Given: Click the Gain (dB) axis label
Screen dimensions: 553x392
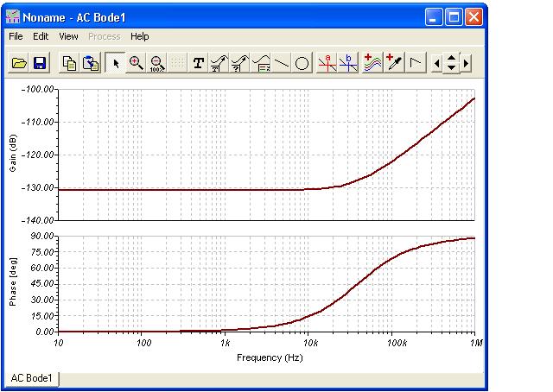Looking at the screenshot, I should [13, 153].
